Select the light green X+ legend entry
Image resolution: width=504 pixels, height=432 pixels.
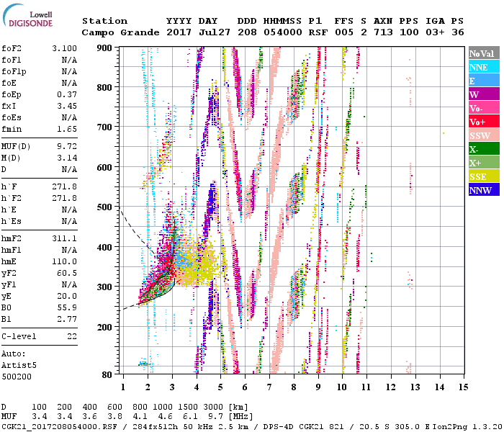click(x=483, y=163)
